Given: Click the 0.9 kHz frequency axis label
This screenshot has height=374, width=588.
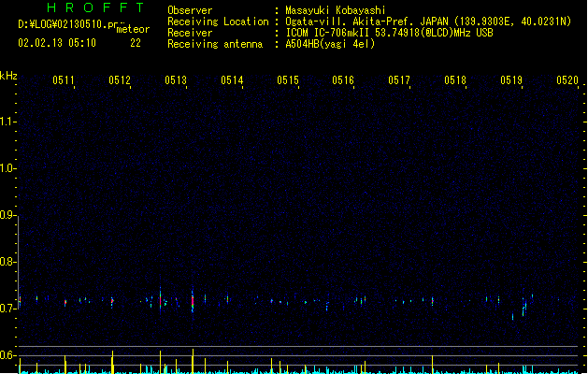Looking at the screenshot, I should [x=7, y=215].
